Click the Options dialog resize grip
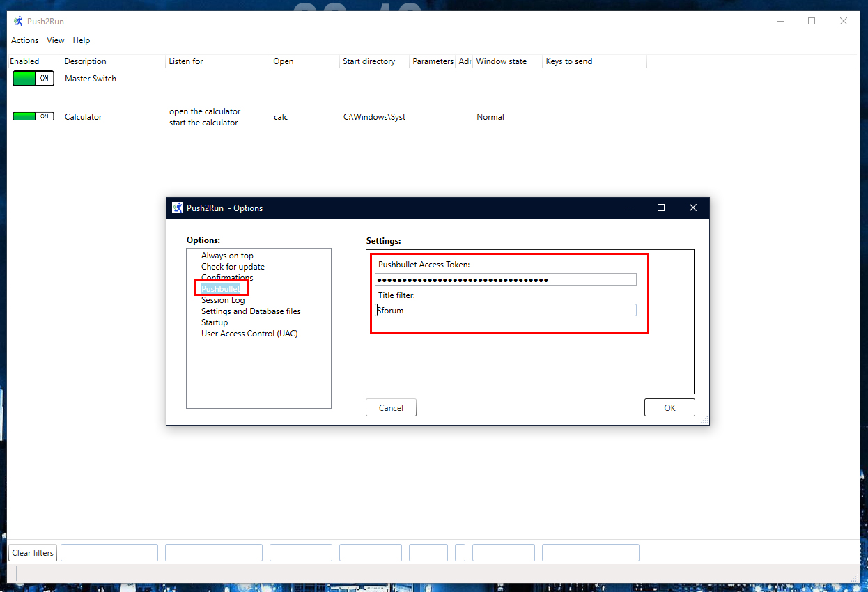868x592 pixels. [704, 420]
